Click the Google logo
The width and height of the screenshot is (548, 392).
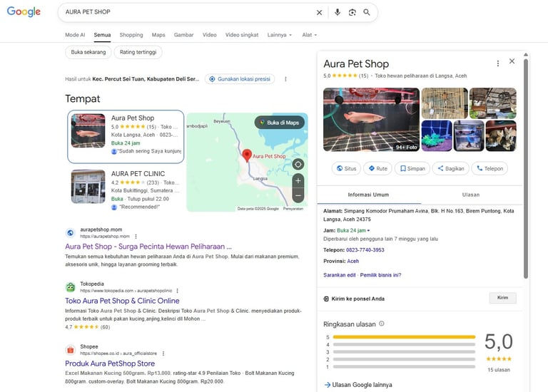point(24,11)
